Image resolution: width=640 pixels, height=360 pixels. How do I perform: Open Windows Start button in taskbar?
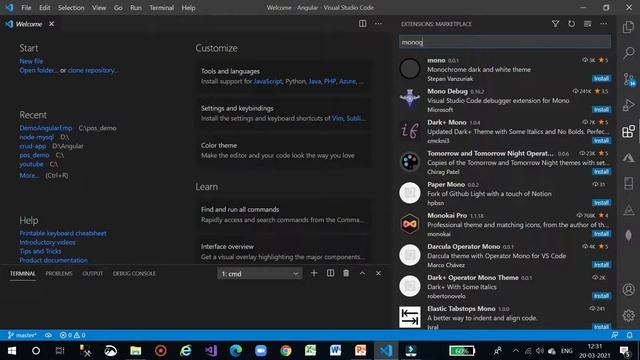(12, 351)
